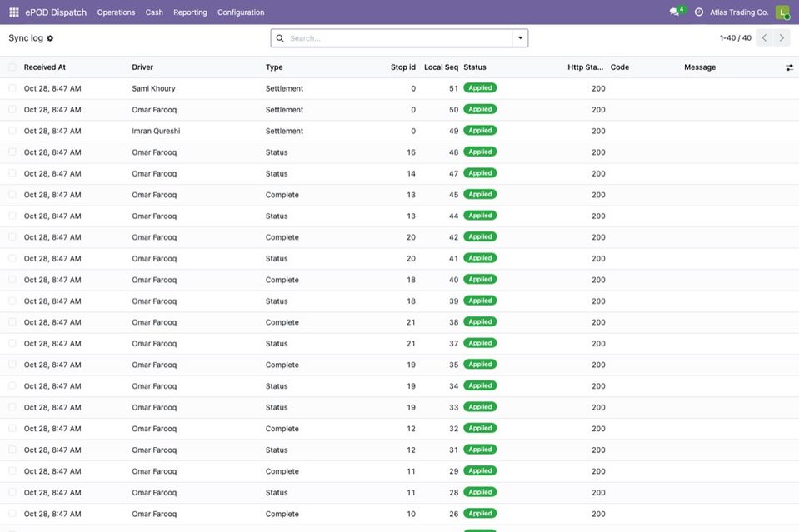Click the 1-40 / 40 pager counter

tap(736, 38)
